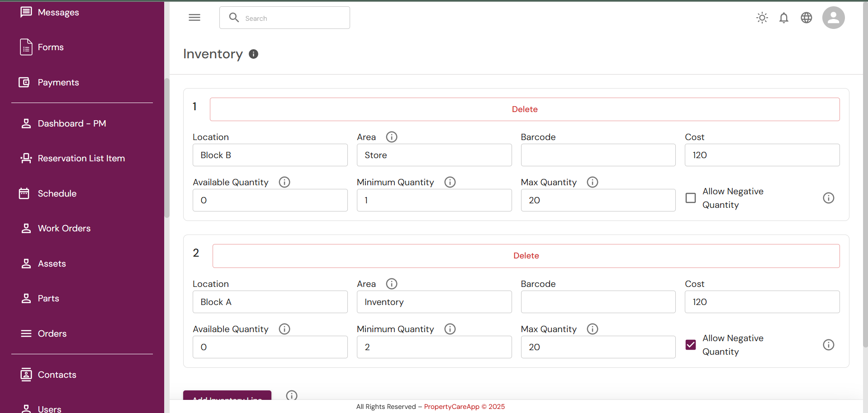Click the Location field showing Block A
This screenshot has height=413, width=868.
(x=270, y=302)
